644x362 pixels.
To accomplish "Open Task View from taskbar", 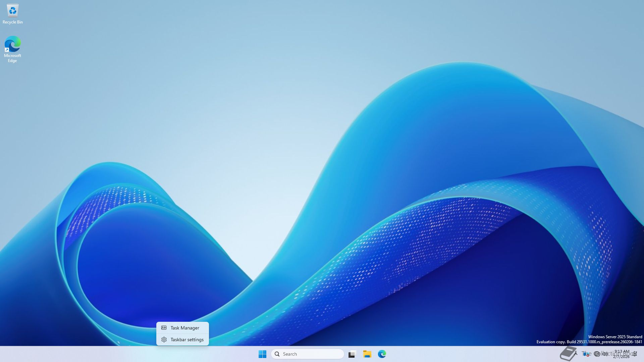I will coord(352,354).
